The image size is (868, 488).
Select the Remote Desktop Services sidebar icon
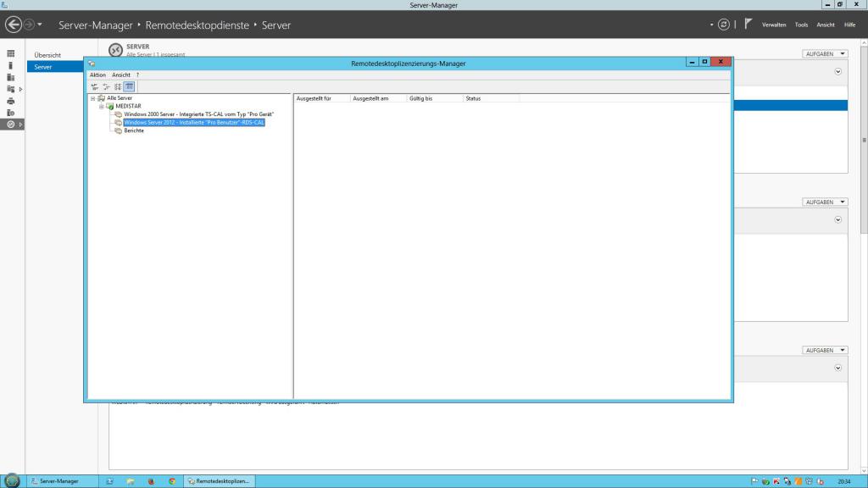pyautogui.click(x=10, y=125)
